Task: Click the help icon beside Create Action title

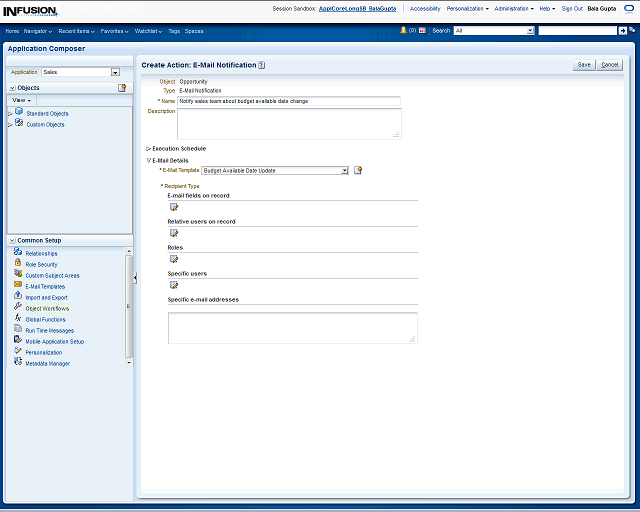Action: tap(262, 65)
